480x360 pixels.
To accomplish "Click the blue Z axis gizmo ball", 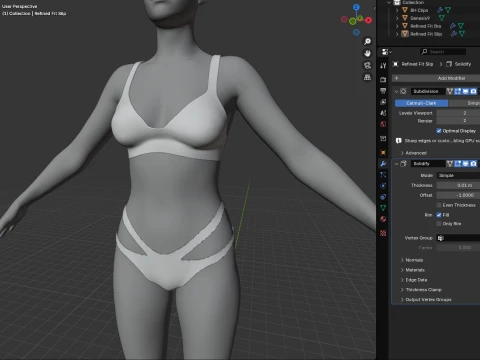I will coord(356,7).
